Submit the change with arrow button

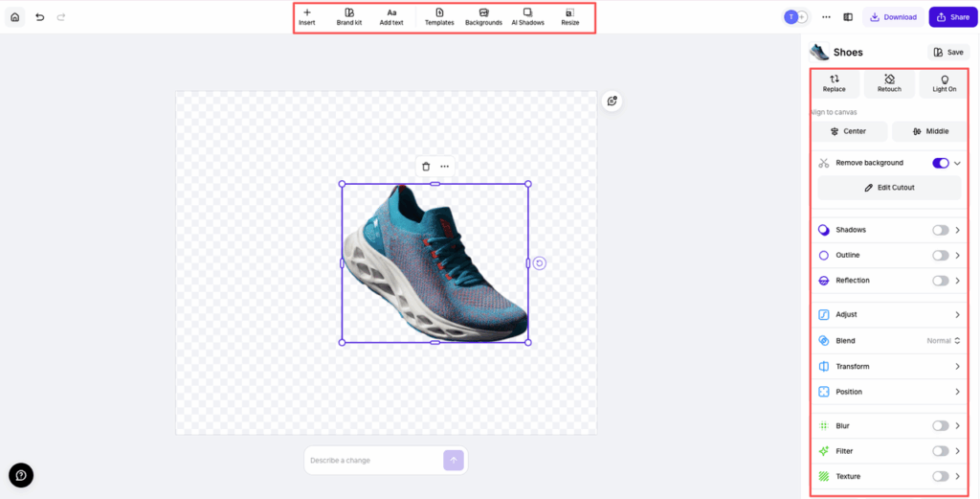click(x=454, y=461)
